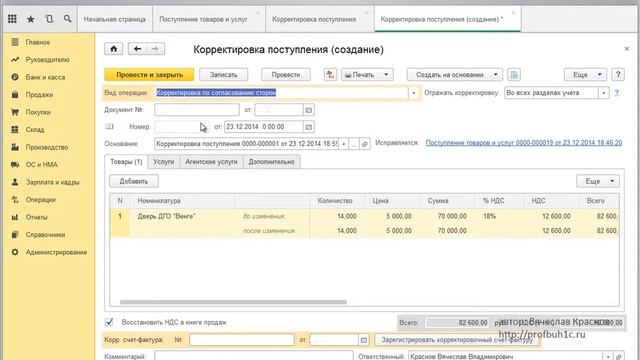Click the Провести button
The height and width of the screenshot is (360, 640).
(286, 75)
